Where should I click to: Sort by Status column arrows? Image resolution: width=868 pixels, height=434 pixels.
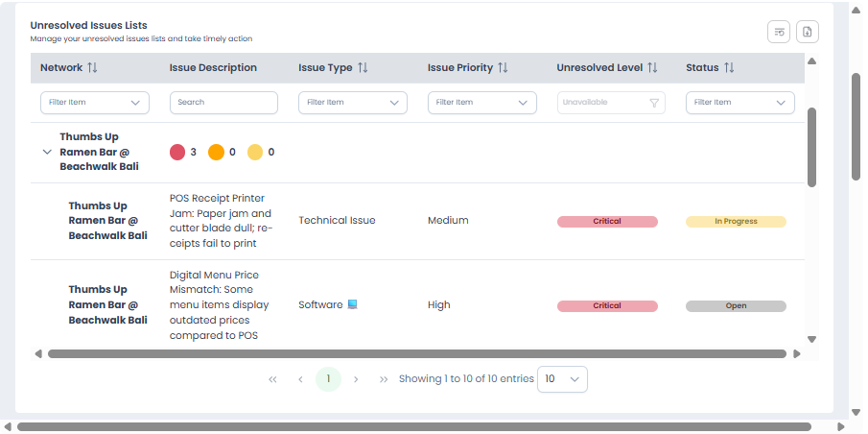(x=729, y=68)
